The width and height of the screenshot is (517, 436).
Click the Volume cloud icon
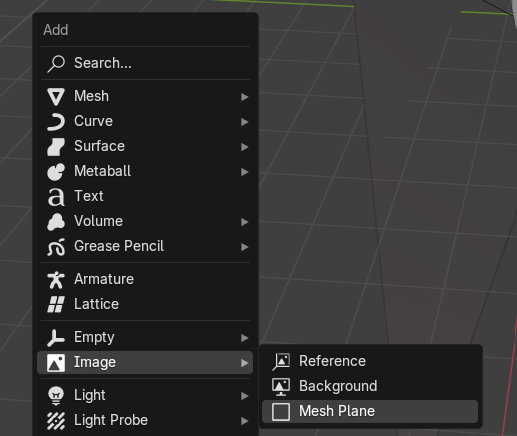56,221
